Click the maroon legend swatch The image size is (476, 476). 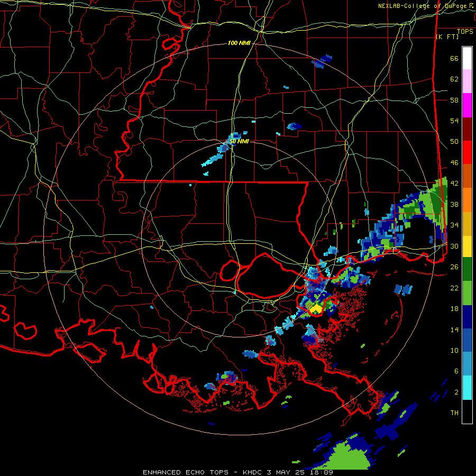[467, 129]
